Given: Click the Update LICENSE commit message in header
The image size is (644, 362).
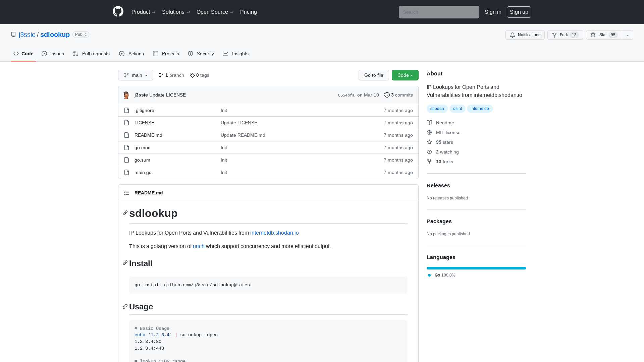Looking at the screenshot, I should tap(167, 95).
